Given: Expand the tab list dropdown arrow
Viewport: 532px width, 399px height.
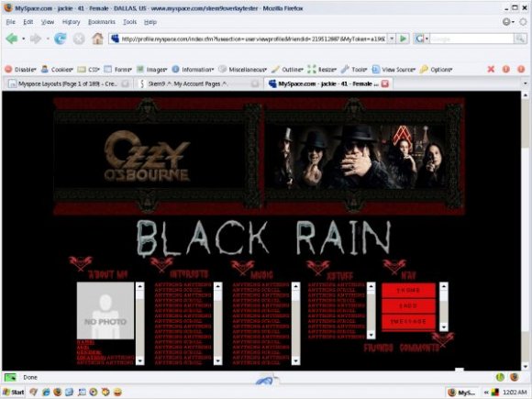Looking at the screenshot, I should [x=525, y=83].
